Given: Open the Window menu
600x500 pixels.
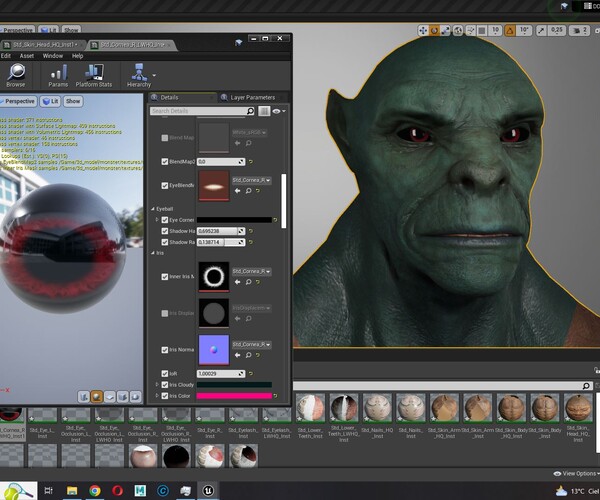Looking at the screenshot, I should pyautogui.click(x=53, y=56).
